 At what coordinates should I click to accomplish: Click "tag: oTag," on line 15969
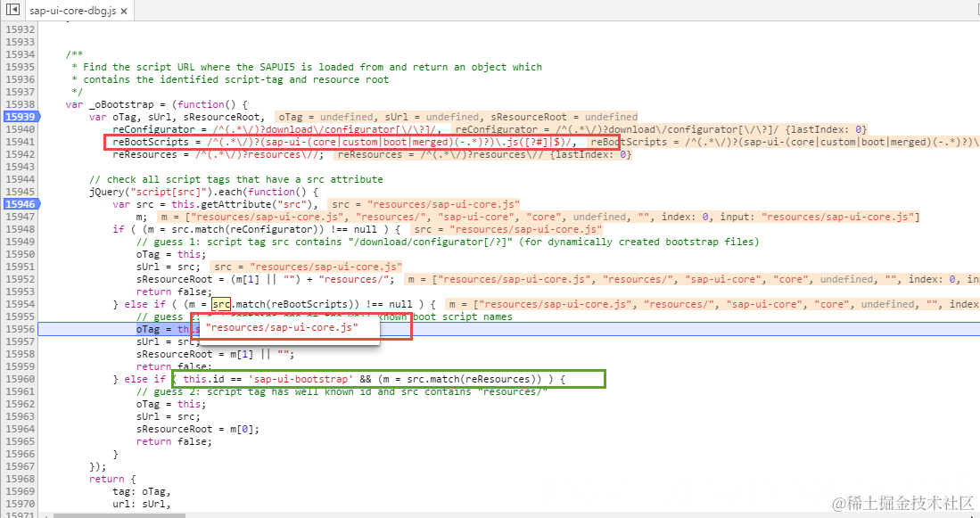pos(142,492)
